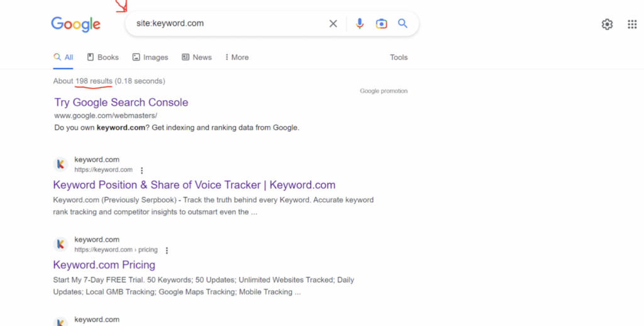
Task: Open three-dot menu beside pricing URL
Action: [167, 250]
